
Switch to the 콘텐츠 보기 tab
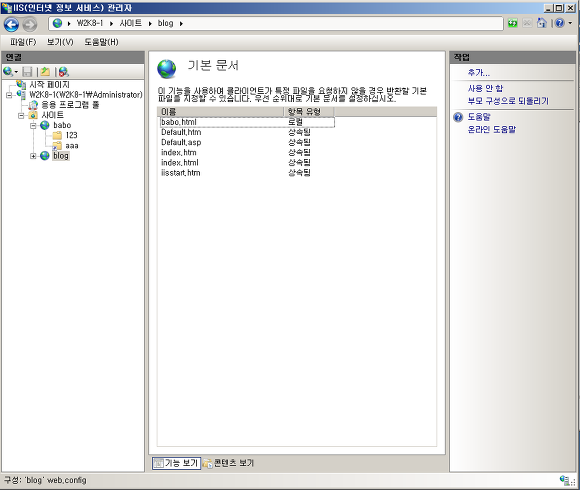tap(229, 463)
